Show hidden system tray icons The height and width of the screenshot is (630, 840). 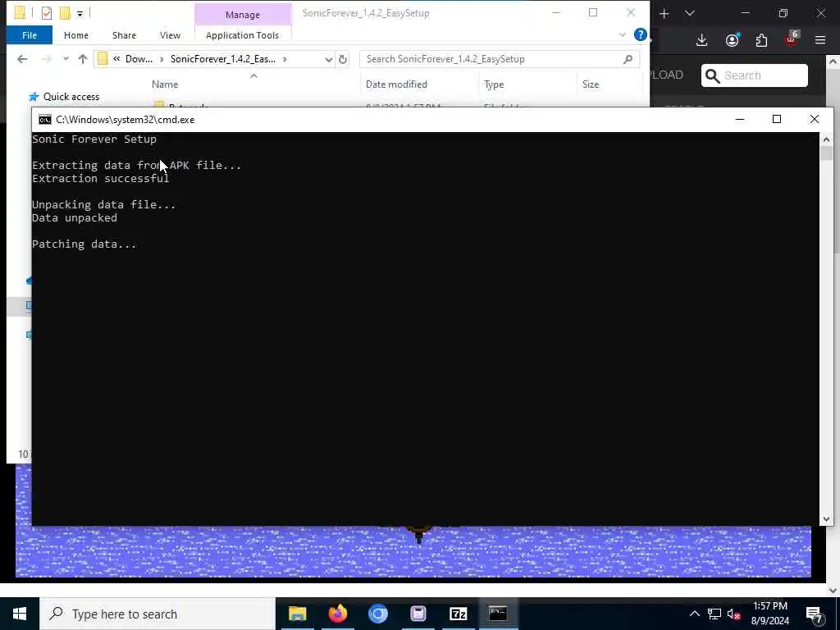pos(694,614)
